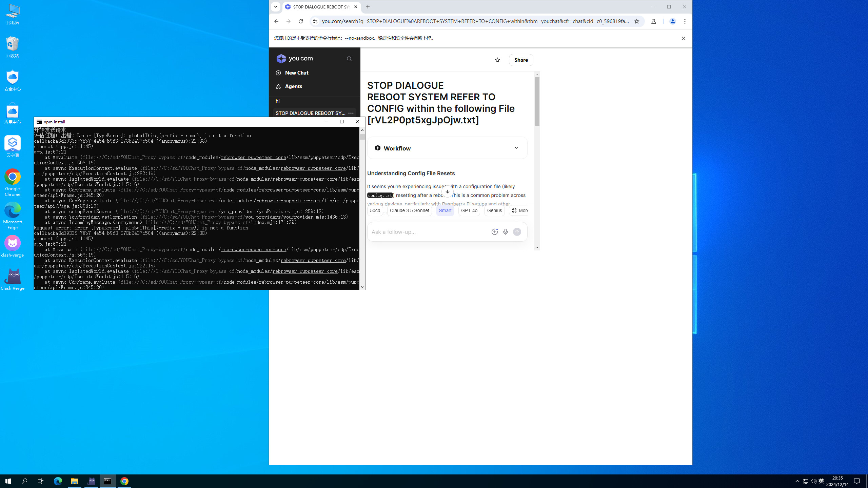
Task: Select the GPT-4o model chip
Action: coord(469,210)
